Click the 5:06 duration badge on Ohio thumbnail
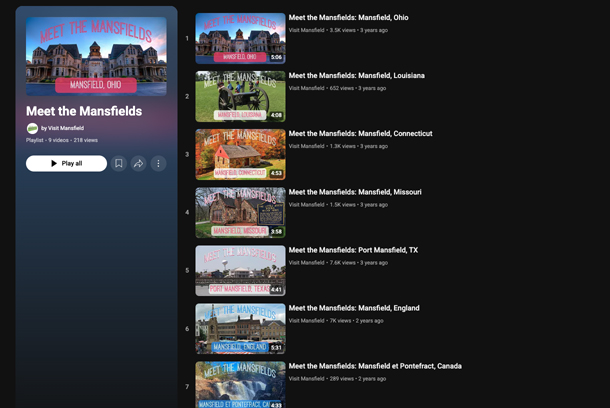Screen dimensions: 610x408 pyautogui.click(x=276, y=57)
